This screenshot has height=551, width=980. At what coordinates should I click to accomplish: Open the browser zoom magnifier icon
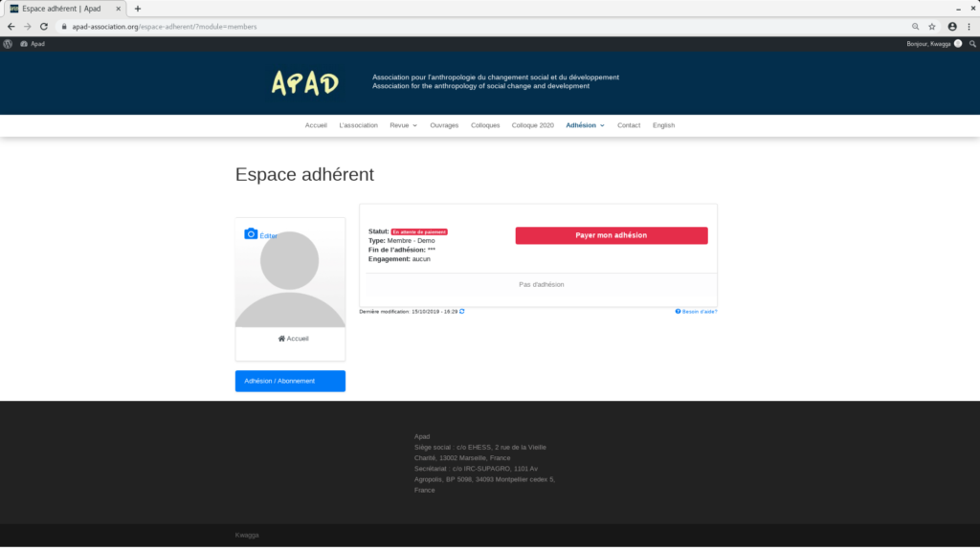tap(915, 27)
